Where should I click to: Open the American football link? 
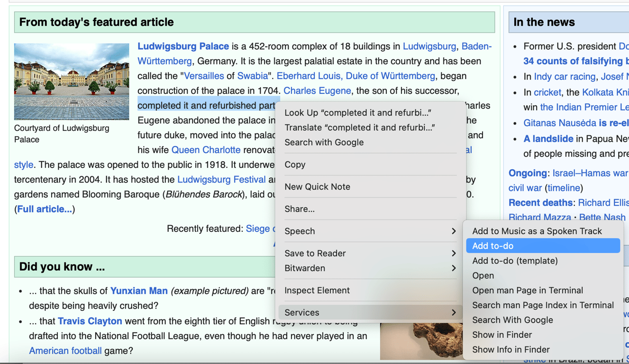pyautogui.click(x=65, y=351)
